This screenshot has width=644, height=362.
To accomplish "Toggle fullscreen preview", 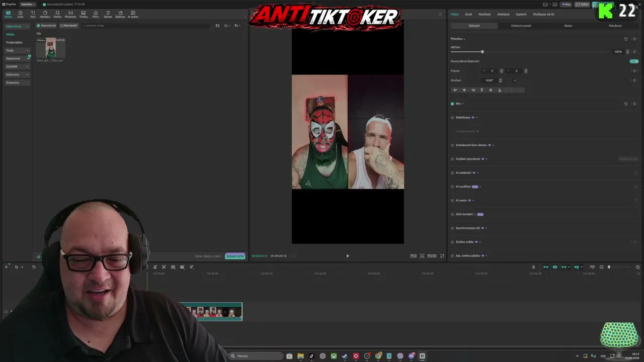I will [x=442, y=256].
